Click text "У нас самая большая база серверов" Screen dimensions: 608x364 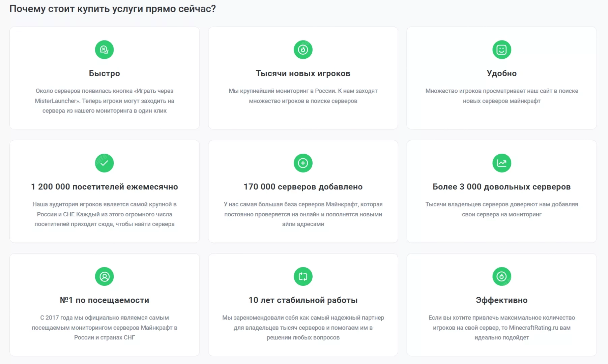303,214
